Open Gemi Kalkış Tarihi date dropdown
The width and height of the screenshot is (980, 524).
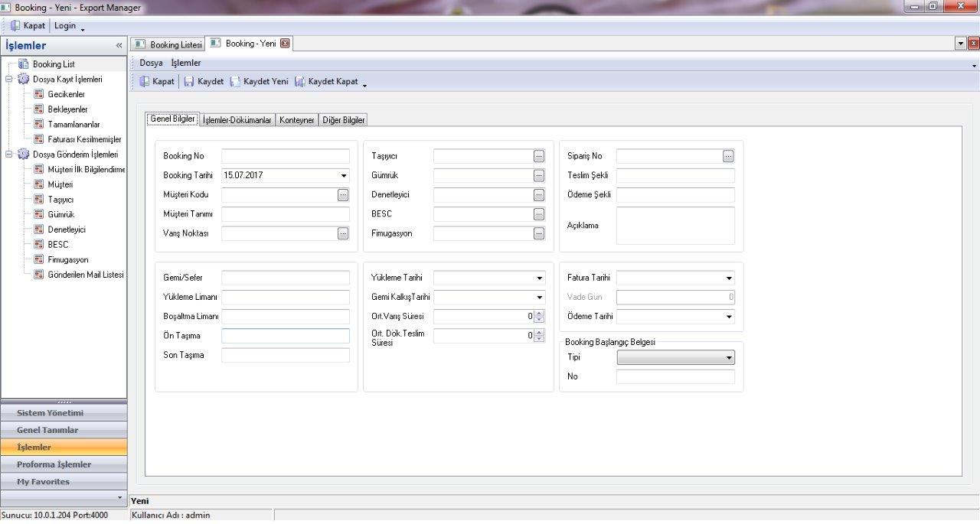(540, 298)
